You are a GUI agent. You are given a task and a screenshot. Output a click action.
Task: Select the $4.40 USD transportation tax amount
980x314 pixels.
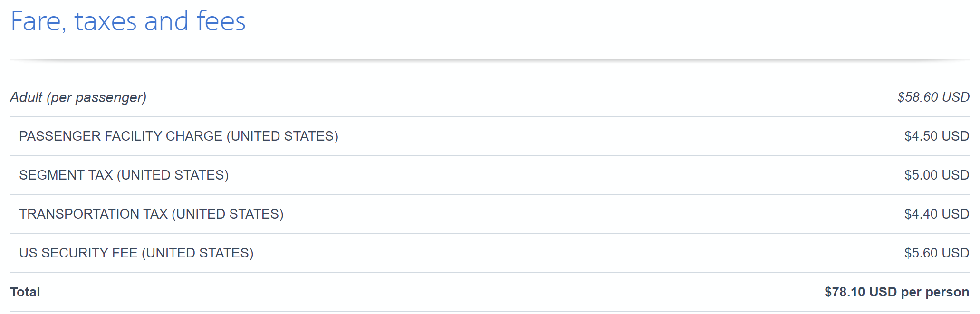pos(936,214)
